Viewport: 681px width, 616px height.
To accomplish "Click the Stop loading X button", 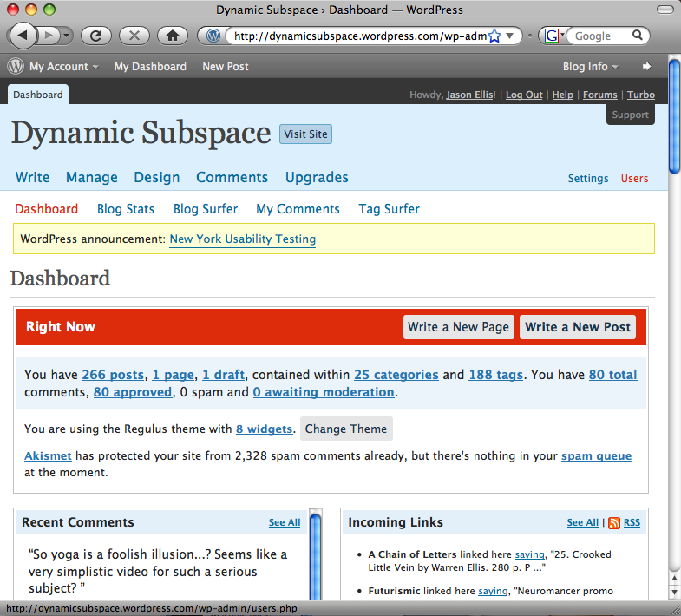I will 134,36.
